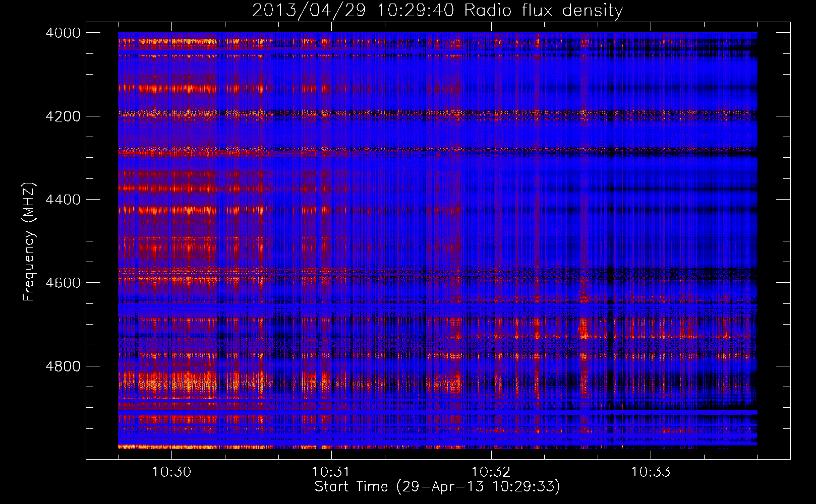Image resolution: width=816 pixels, height=504 pixels.
Task: Click the 10:30 time axis label
Action: click(x=171, y=472)
